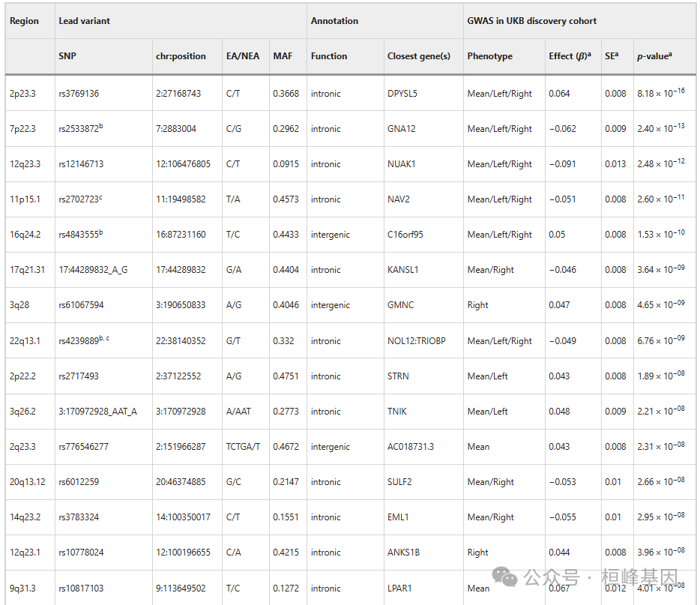Click gene name GNA12

pyautogui.click(x=402, y=129)
